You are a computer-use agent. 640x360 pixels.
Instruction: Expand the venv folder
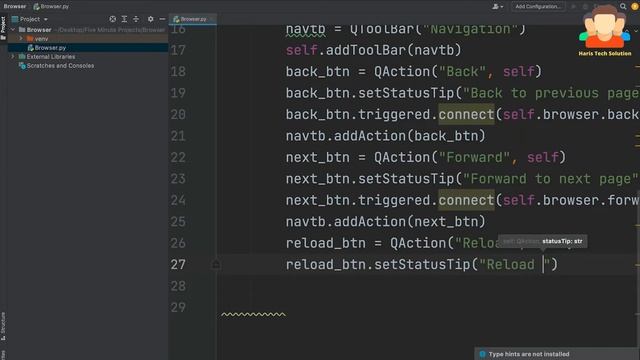tap(21, 39)
